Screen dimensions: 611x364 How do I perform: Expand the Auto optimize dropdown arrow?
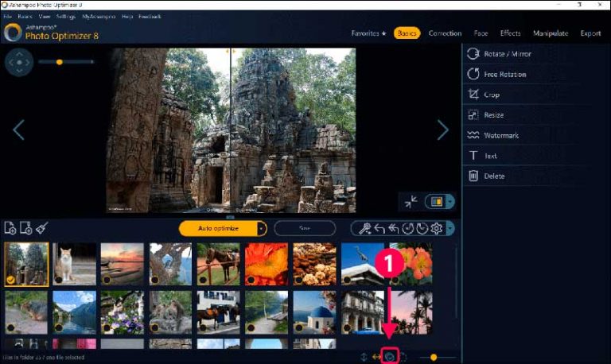coord(262,229)
